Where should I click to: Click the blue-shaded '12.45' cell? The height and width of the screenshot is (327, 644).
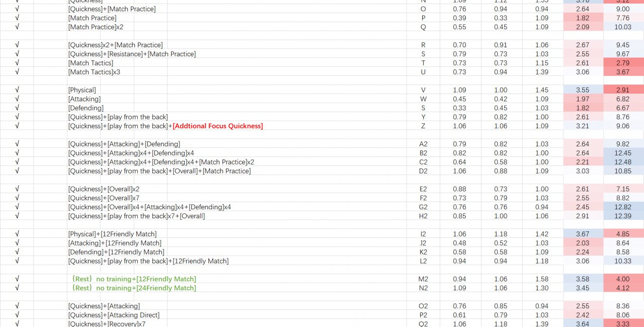(x=623, y=153)
